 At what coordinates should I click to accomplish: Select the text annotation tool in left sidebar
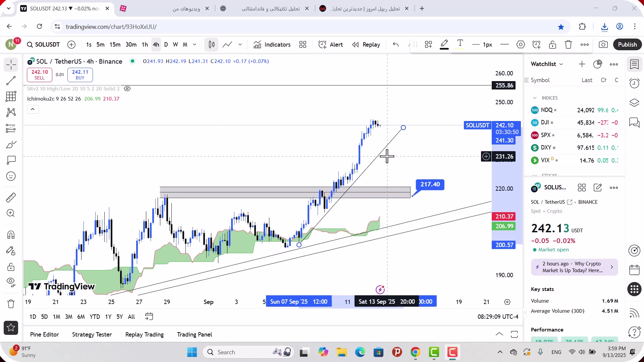[x=11, y=160]
